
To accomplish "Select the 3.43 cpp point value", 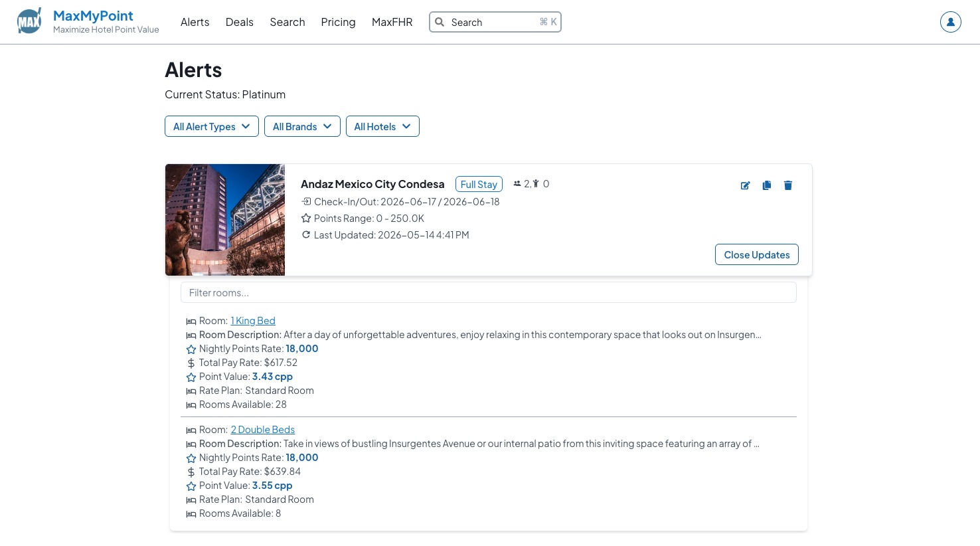I will 272,377.
